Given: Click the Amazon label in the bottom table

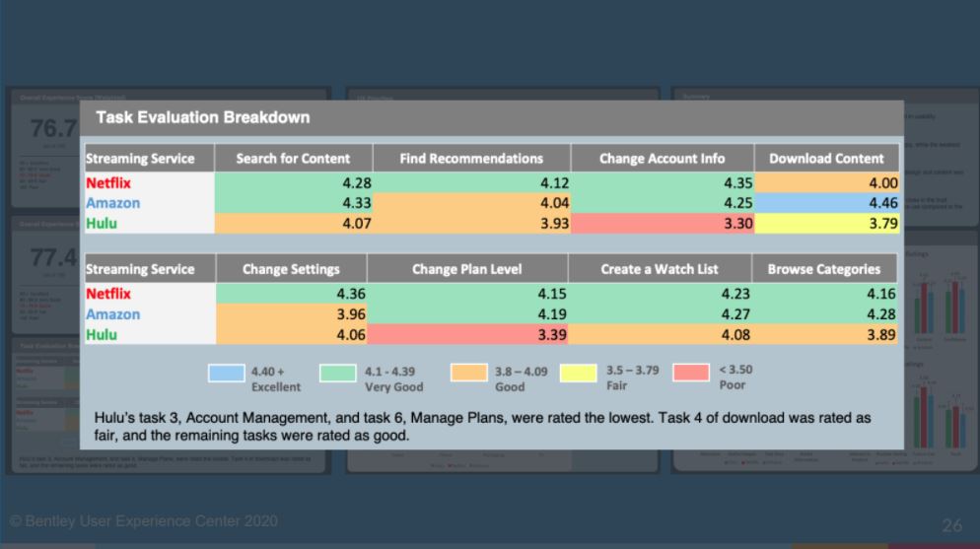Looking at the screenshot, I should (113, 314).
